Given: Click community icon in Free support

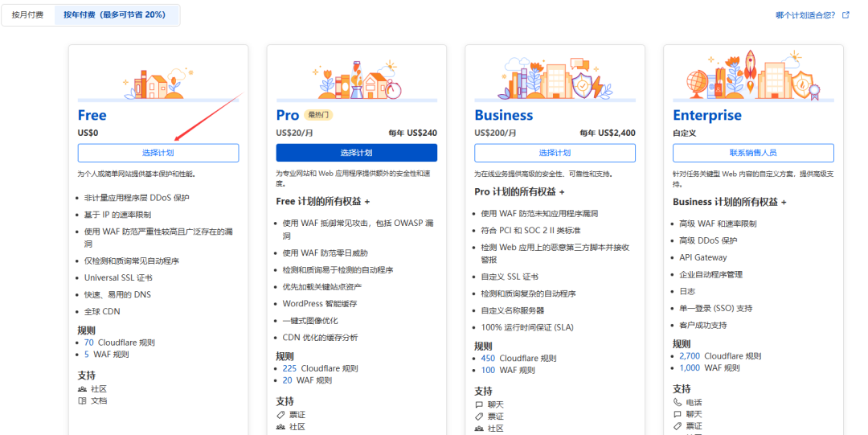Looking at the screenshot, I should 83,389.
